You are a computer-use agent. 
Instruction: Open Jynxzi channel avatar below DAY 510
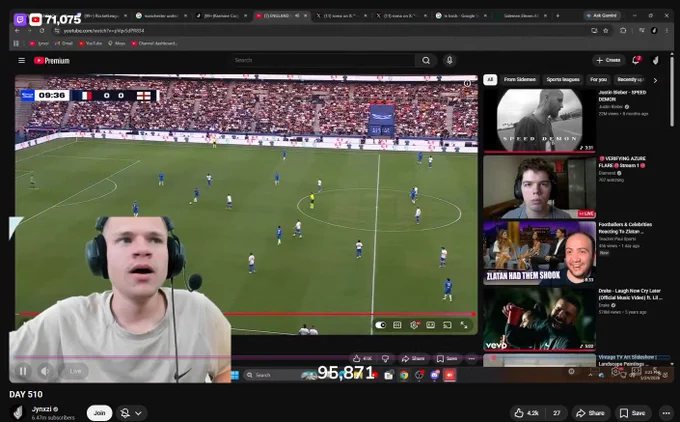pos(18,412)
